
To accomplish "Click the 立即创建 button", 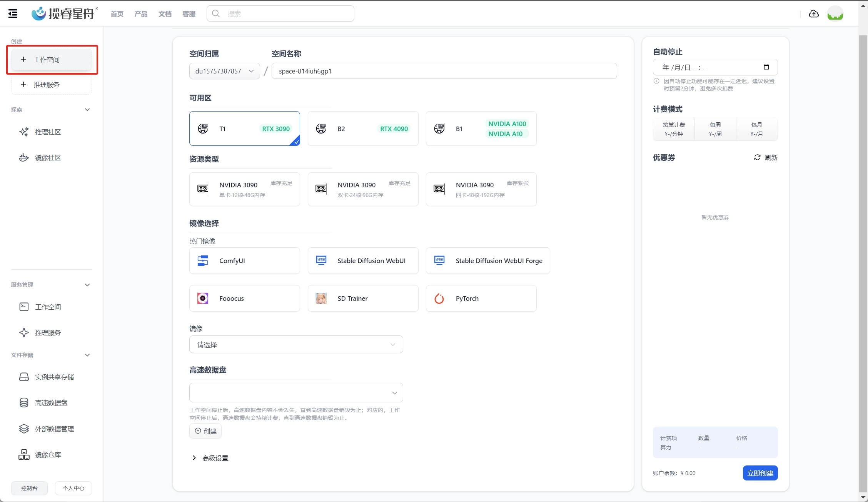I will point(760,473).
